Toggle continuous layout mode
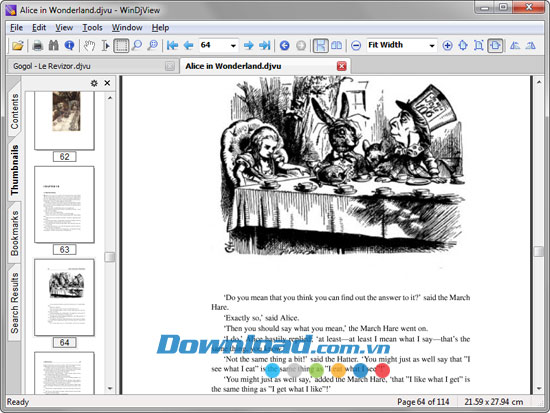 coord(320,45)
